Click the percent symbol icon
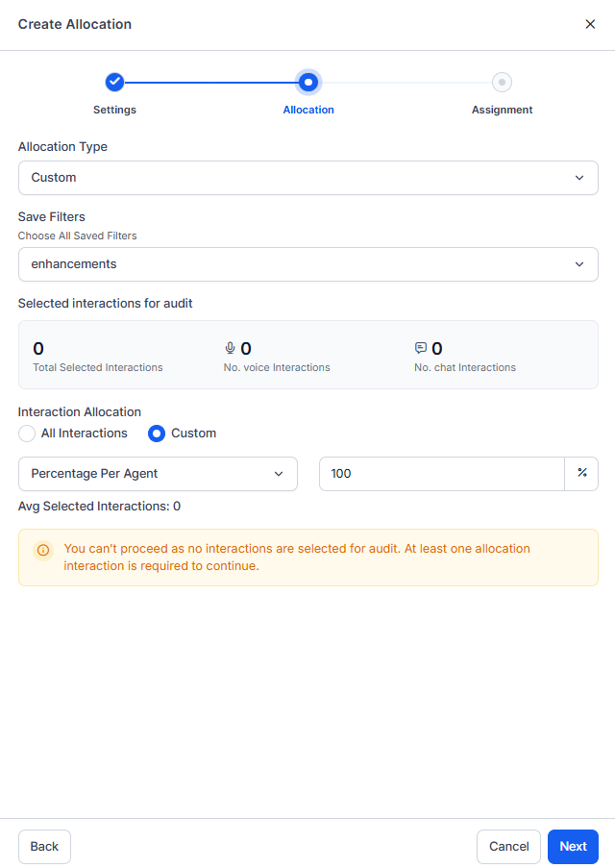This screenshot has height=868, width=615. pyautogui.click(x=581, y=473)
